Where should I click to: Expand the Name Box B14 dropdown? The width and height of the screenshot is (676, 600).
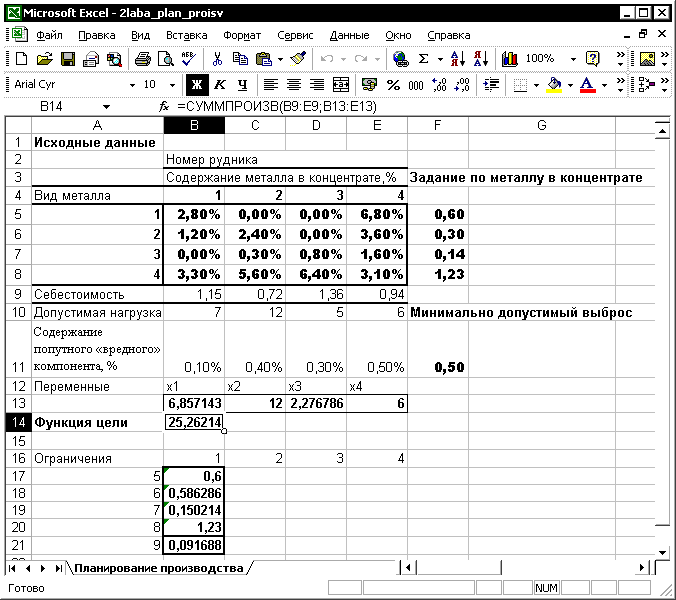point(106,107)
